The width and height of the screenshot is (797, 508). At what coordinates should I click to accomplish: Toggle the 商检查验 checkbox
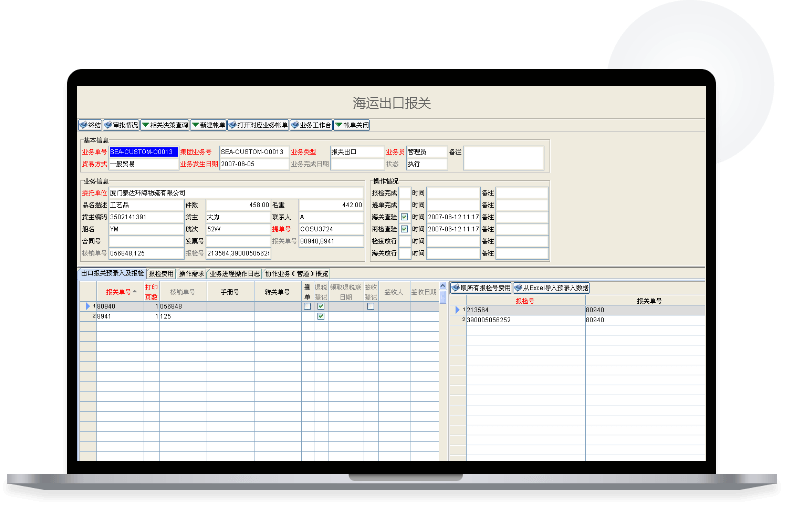pyautogui.click(x=404, y=229)
